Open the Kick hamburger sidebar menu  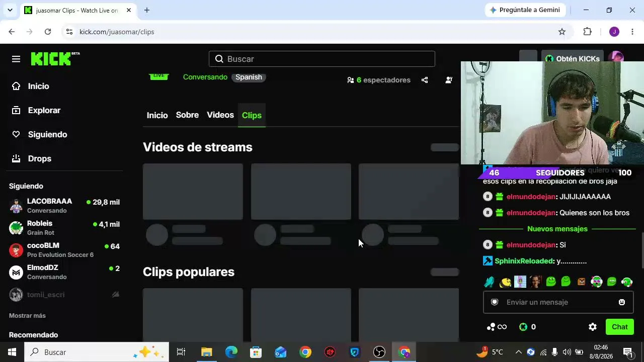16,59
